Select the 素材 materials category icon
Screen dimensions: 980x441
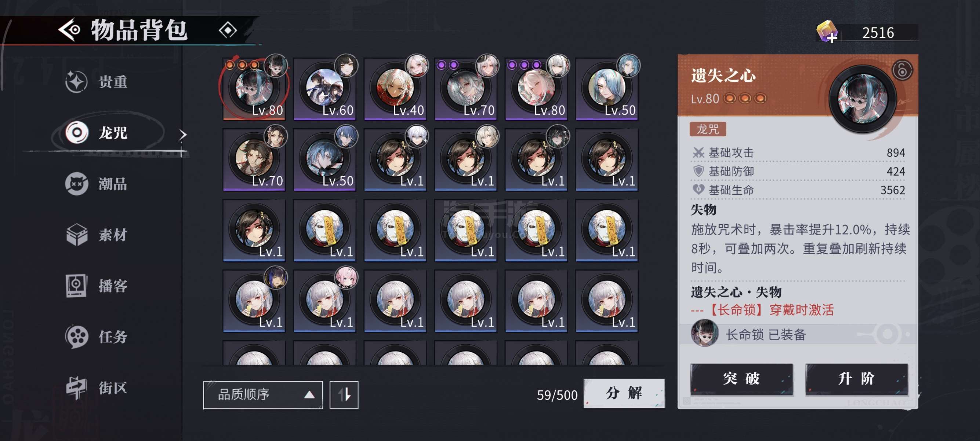[77, 234]
